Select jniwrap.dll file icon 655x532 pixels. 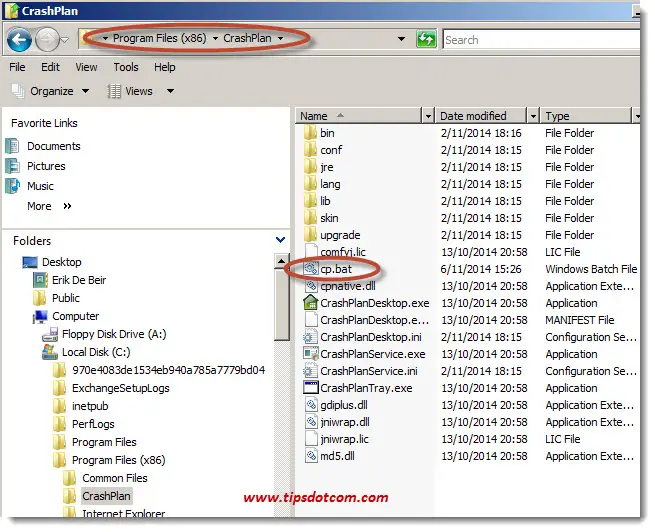(x=311, y=422)
